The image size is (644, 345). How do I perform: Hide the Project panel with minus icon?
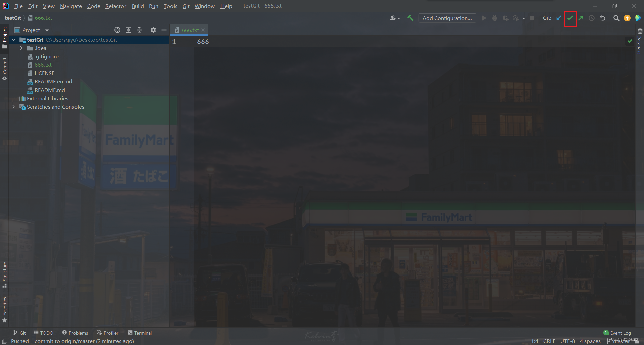click(164, 30)
